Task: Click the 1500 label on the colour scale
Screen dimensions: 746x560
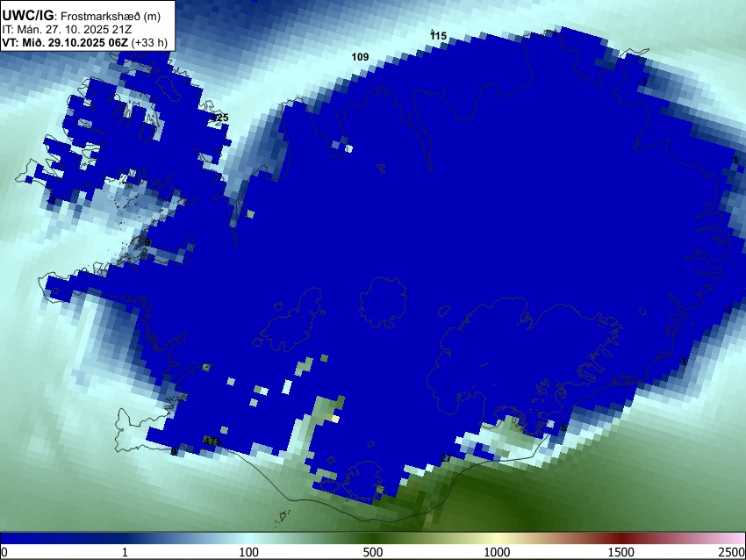Action: click(621, 552)
